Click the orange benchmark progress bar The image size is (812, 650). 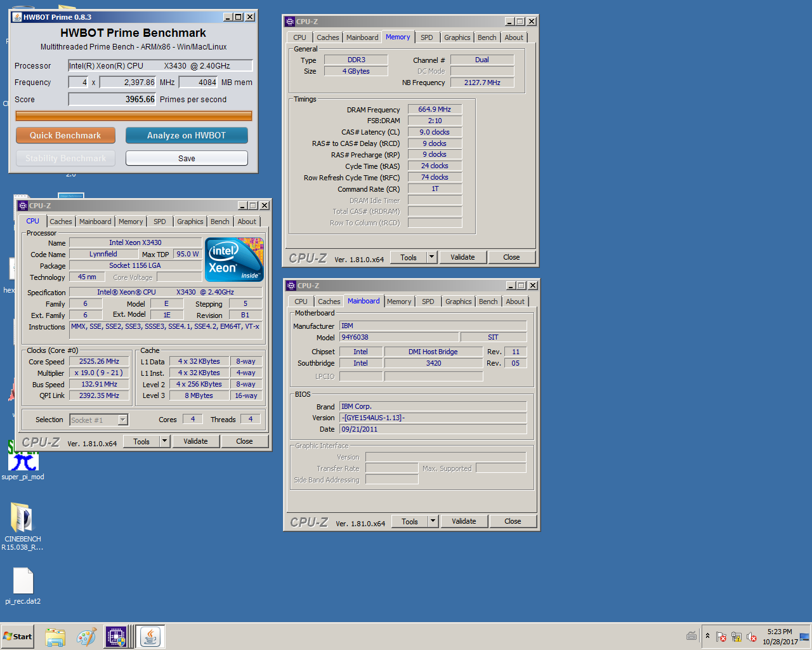tap(134, 116)
